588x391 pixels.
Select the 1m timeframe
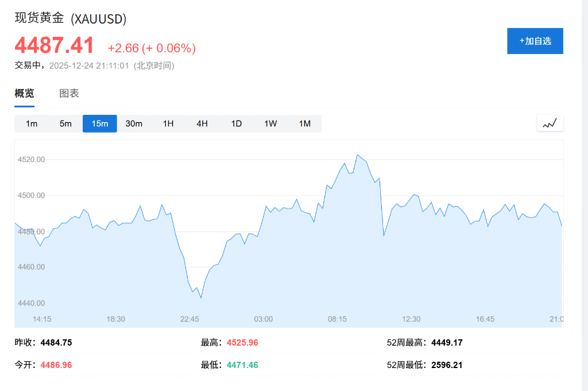[32, 123]
